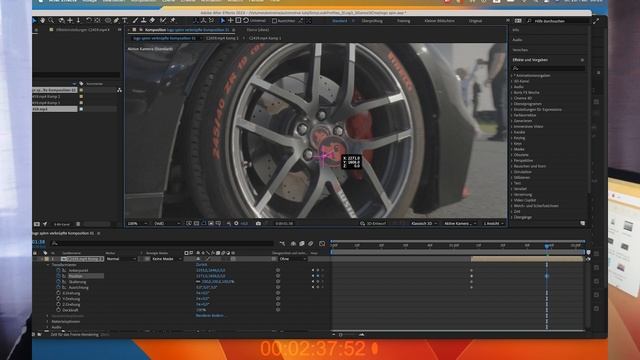
Task: Expand the Simulation effects category
Action: (512, 172)
